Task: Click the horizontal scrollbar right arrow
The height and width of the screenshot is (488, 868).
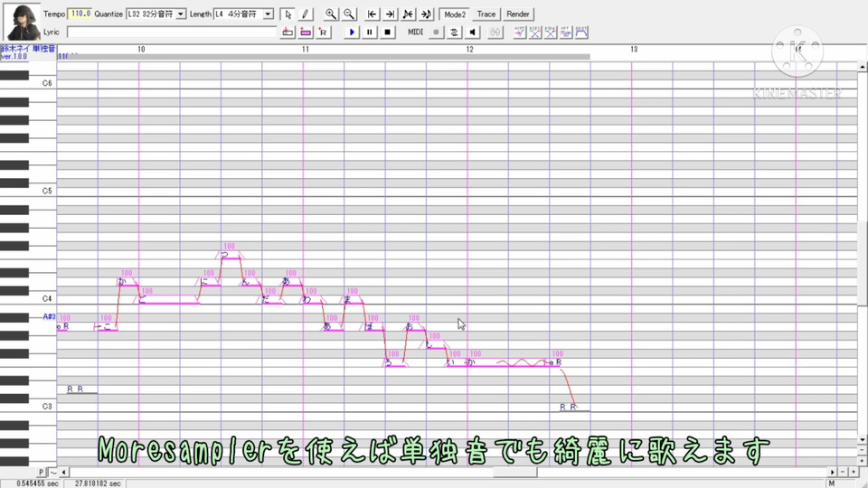Action: [x=832, y=472]
